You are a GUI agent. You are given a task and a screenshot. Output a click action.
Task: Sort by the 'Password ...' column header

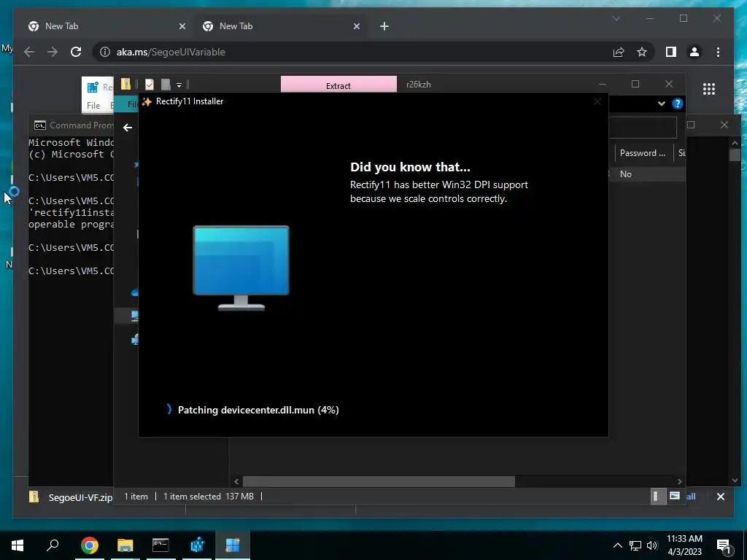pyautogui.click(x=642, y=153)
